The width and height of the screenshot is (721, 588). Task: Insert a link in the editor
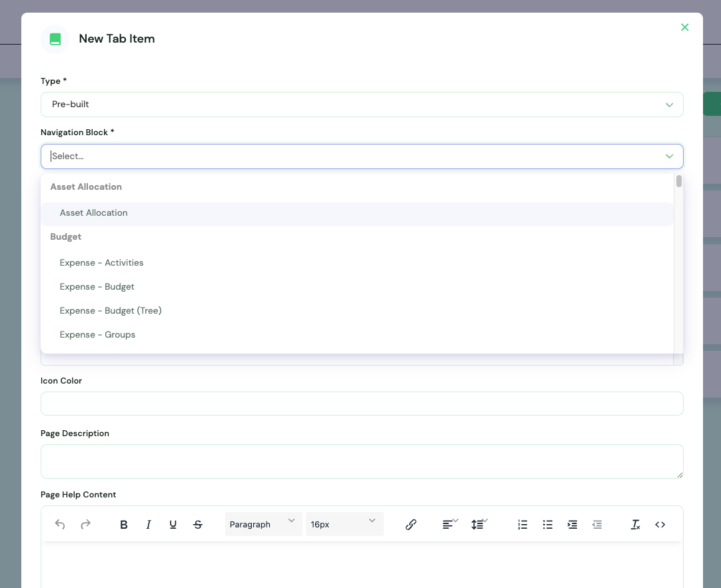(411, 524)
